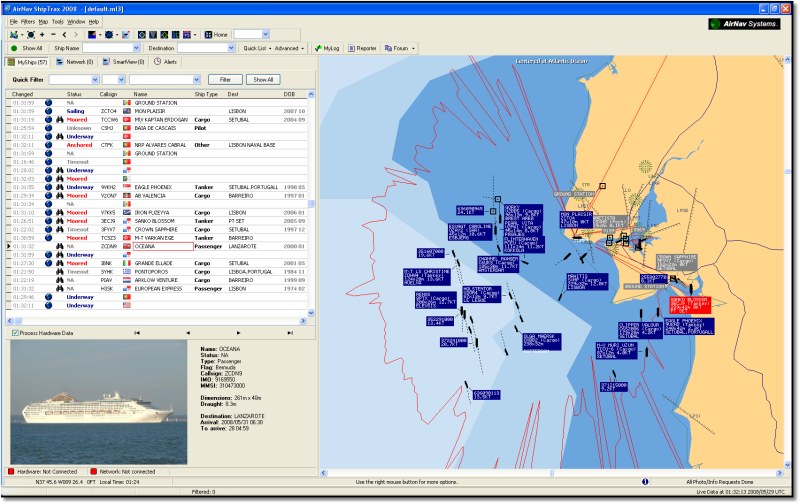Jump to first record playback button
This screenshot has width=800, height=504.
click(137, 333)
